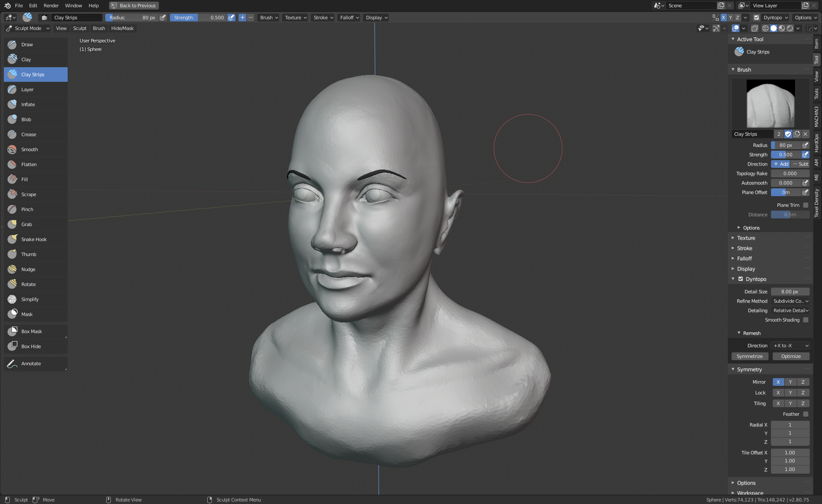Select the Pinch brush tool

tap(27, 209)
